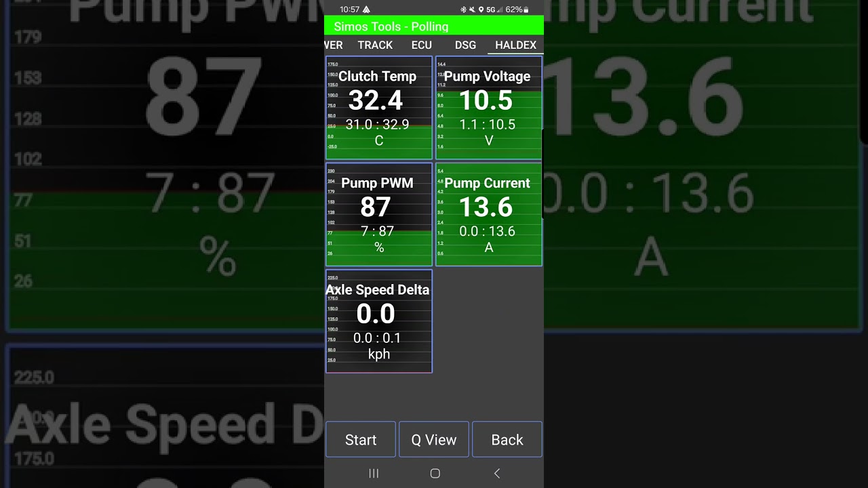Tap the C unit label under Clutch Temp
This screenshot has height=488, width=868.
click(379, 141)
